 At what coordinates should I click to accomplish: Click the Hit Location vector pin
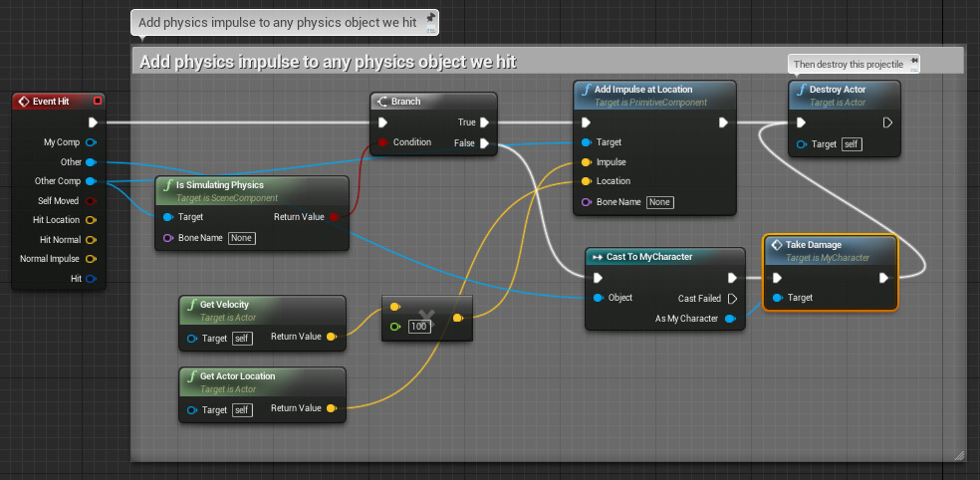[x=91, y=220]
